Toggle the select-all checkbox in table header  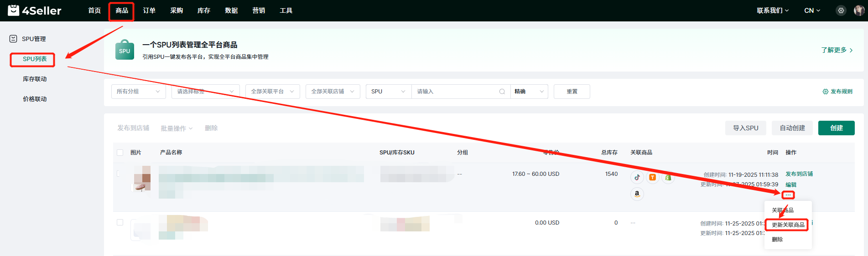click(x=120, y=153)
